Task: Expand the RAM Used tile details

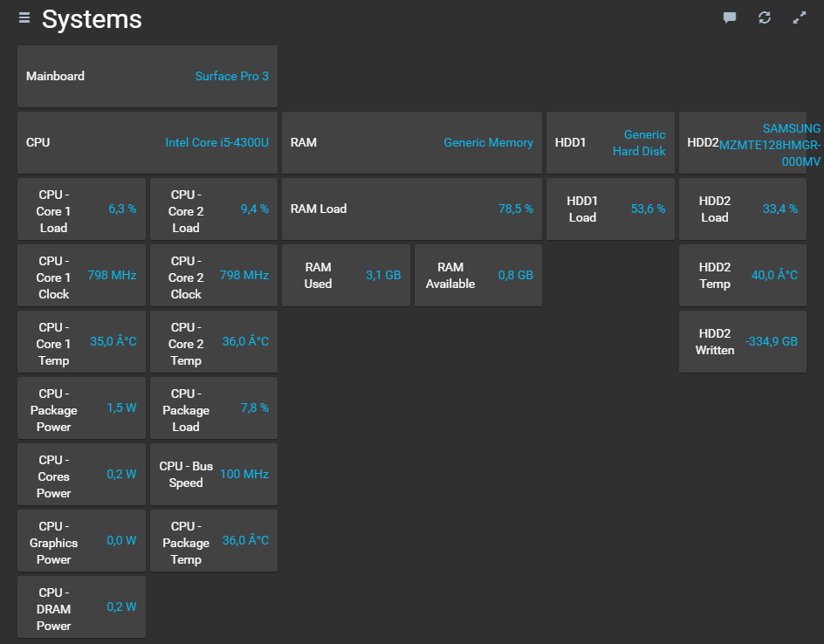Action: [346, 275]
